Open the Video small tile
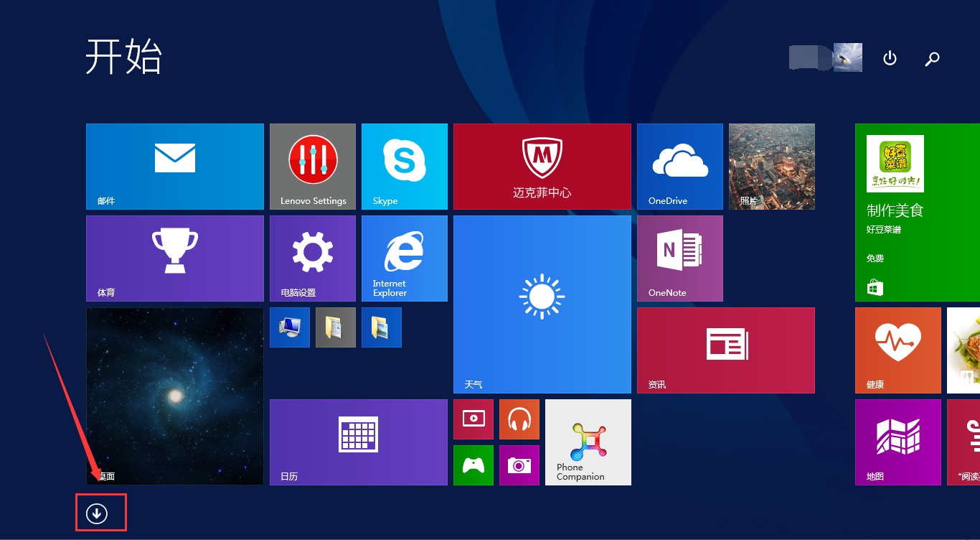This screenshot has height=540, width=980. 473,419
